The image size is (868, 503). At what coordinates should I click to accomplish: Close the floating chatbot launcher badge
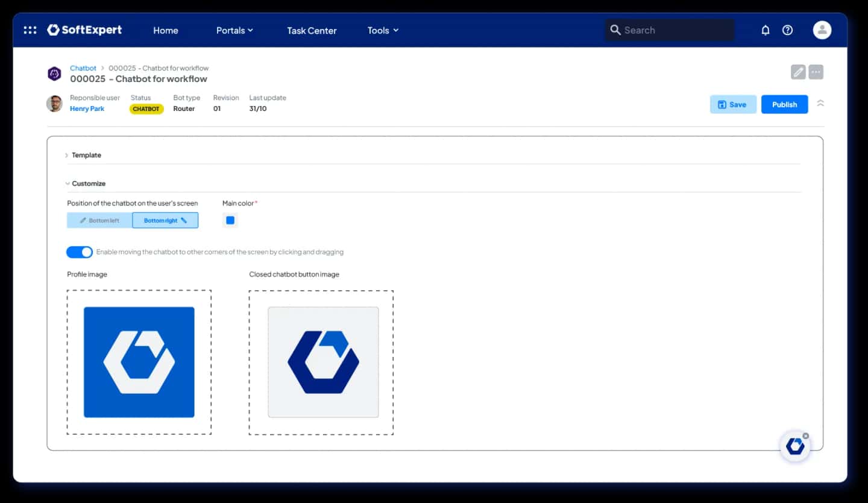pos(806,435)
